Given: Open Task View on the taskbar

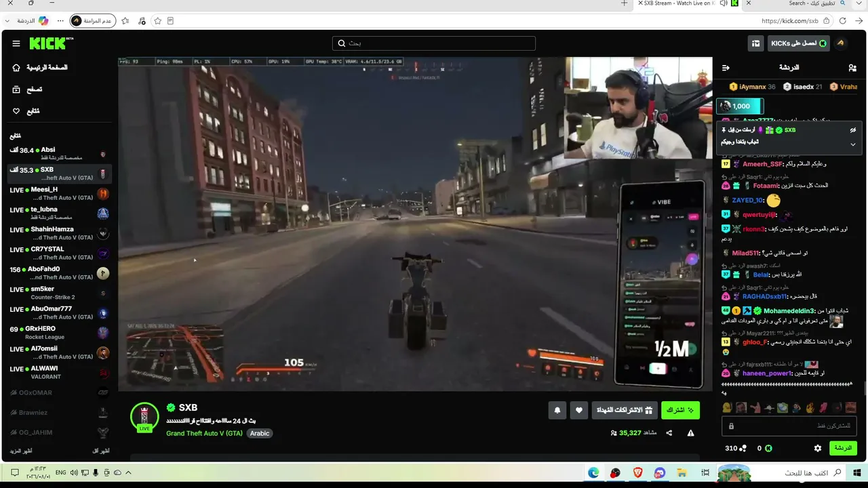Looking at the screenshot, I should click(705, 472).
